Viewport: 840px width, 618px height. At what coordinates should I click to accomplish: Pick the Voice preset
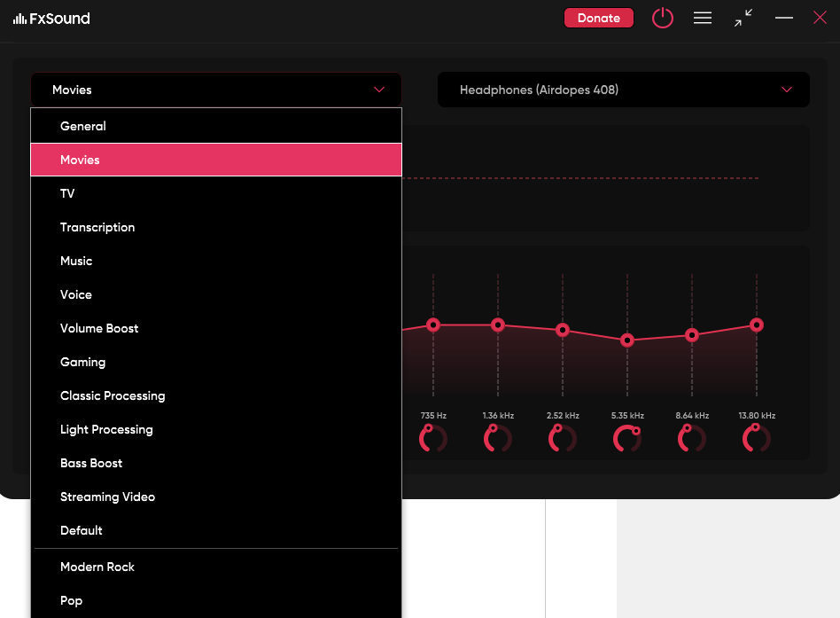pos(216,294)
